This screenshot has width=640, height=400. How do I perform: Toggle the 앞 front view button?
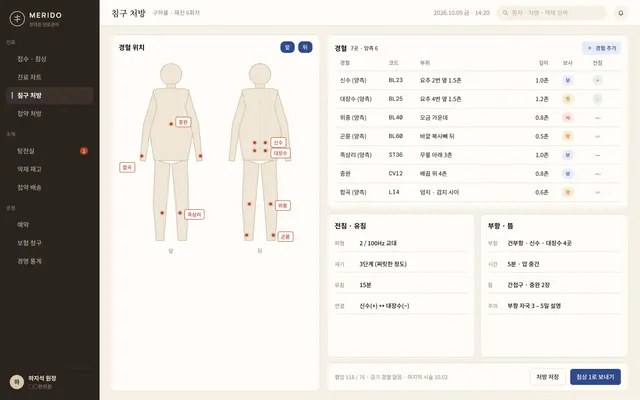point(287,47)
